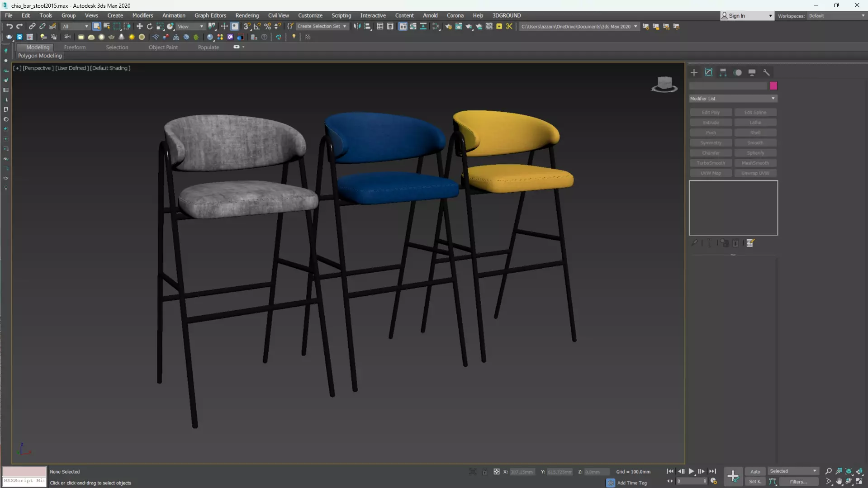The height and width of the screenshot is (488, 868).
Task: Open the Rendering menu
Action: 247,15
